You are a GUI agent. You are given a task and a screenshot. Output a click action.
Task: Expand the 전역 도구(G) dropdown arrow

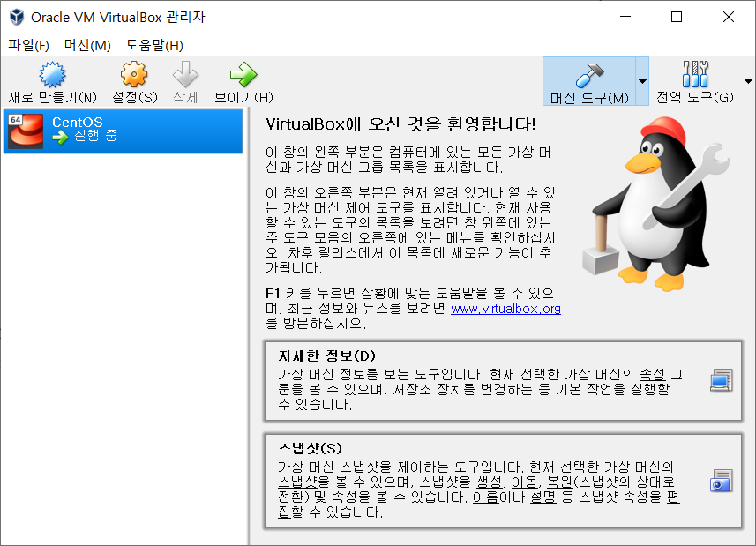(748, 81)
